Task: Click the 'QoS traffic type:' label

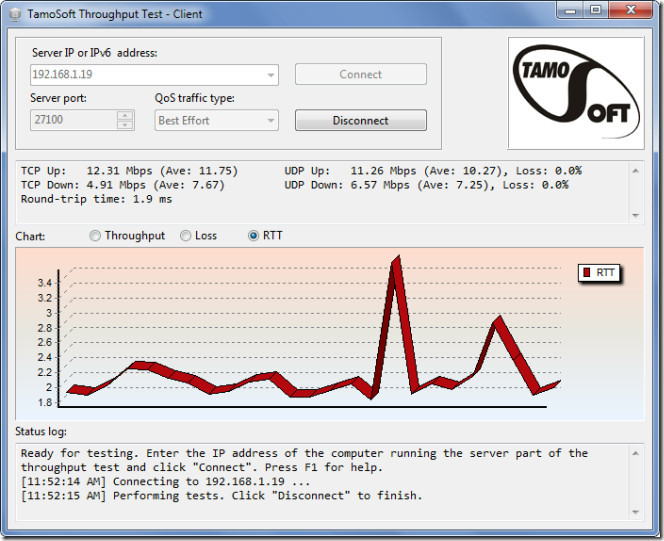Action: pos(194,98)
